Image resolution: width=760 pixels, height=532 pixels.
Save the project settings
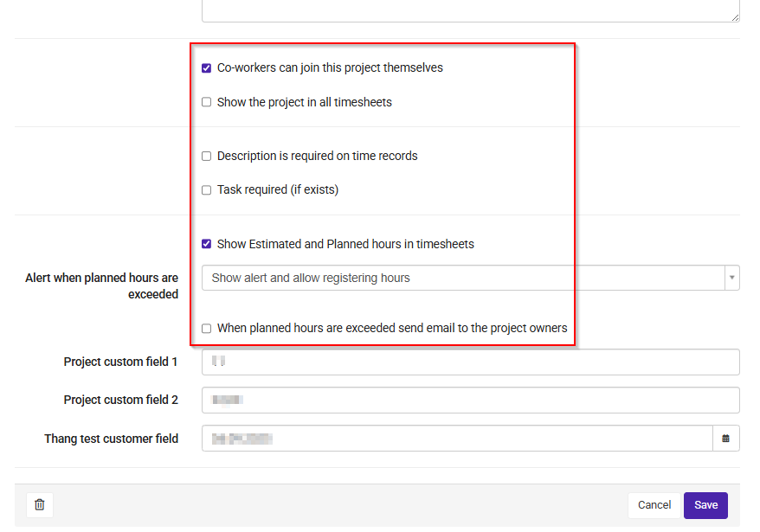pyautogui.click(x=705, y=505)
